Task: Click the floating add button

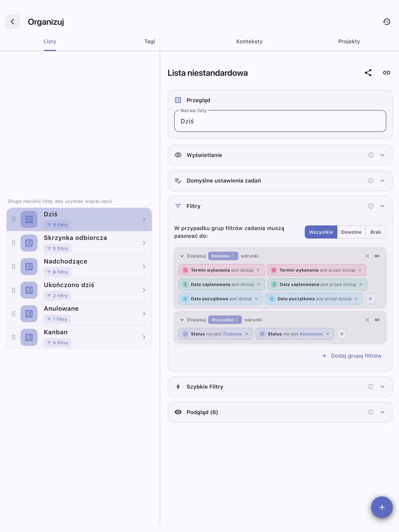Action: 382,507
